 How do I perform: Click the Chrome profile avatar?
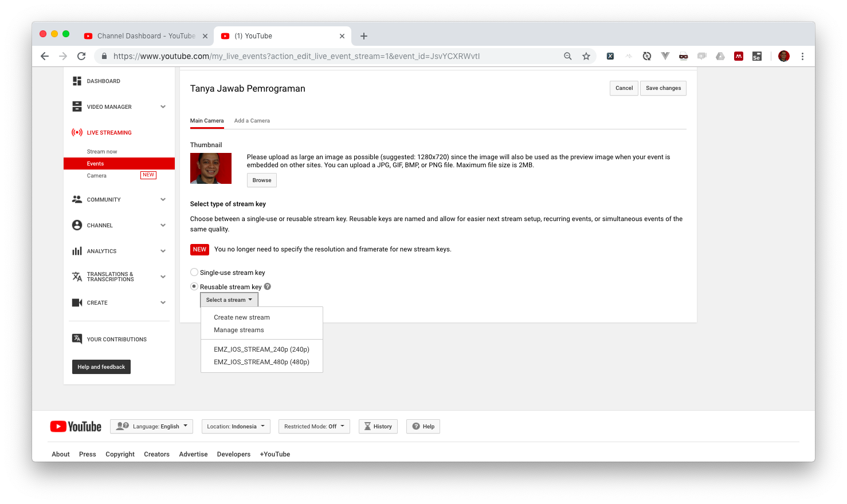coord(784,56)
